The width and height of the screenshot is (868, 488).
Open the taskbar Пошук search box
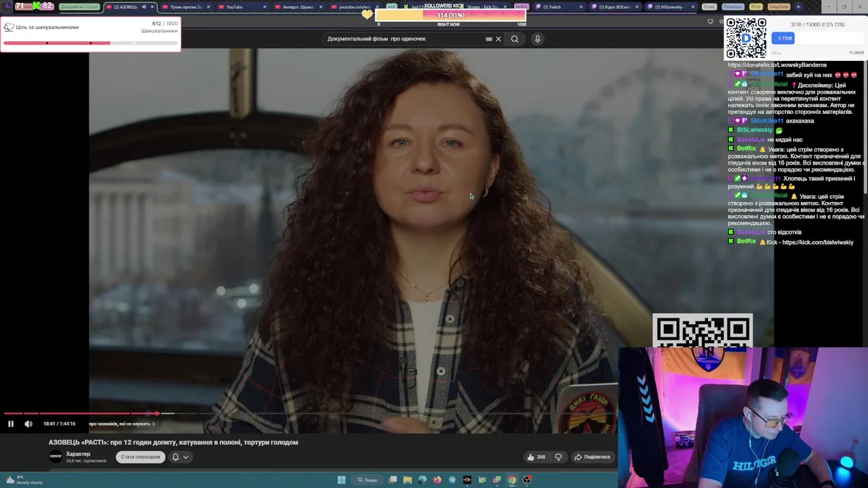point(368,480)
